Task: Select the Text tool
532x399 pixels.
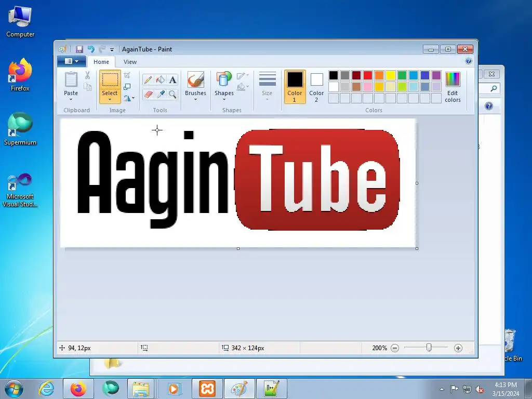Action: pos(172,79)
